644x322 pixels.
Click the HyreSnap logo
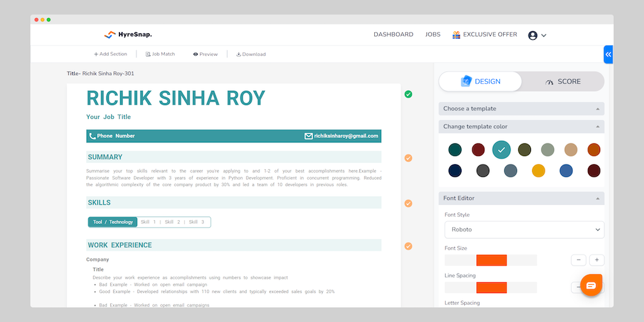coord(128,35)
